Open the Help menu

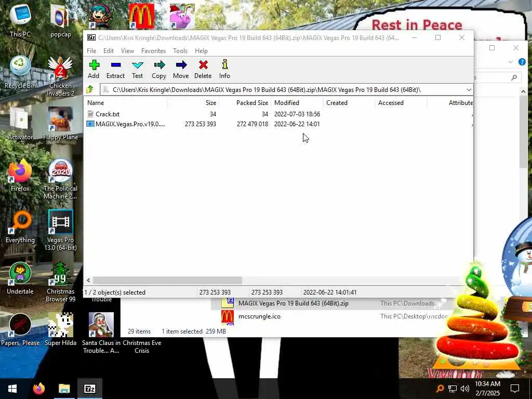pos(201,51)
